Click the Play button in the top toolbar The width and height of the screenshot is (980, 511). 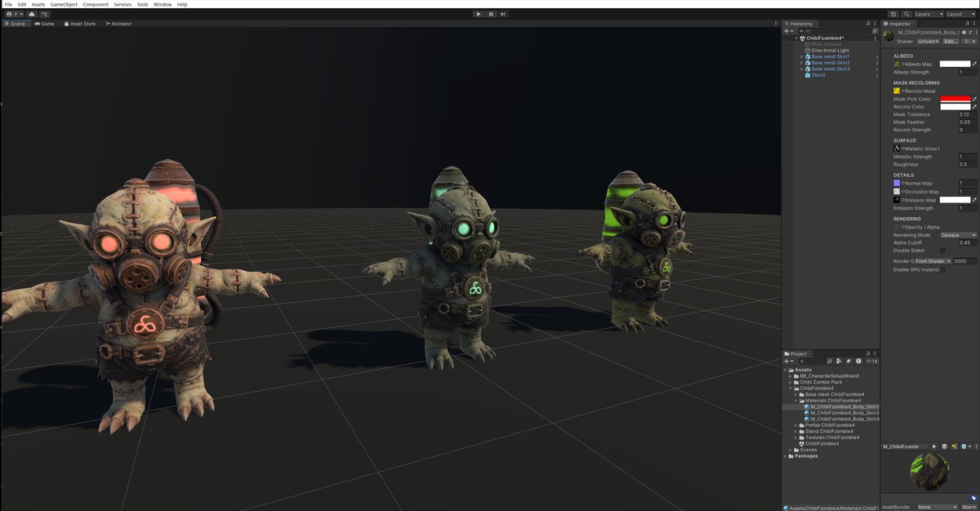[x=478, y=14]
